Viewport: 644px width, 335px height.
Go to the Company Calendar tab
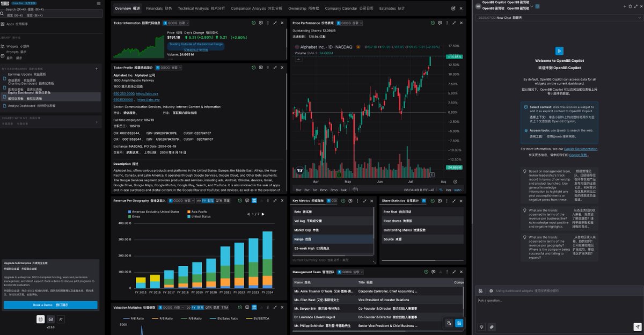pyautogui.click(x=349, y=9)
